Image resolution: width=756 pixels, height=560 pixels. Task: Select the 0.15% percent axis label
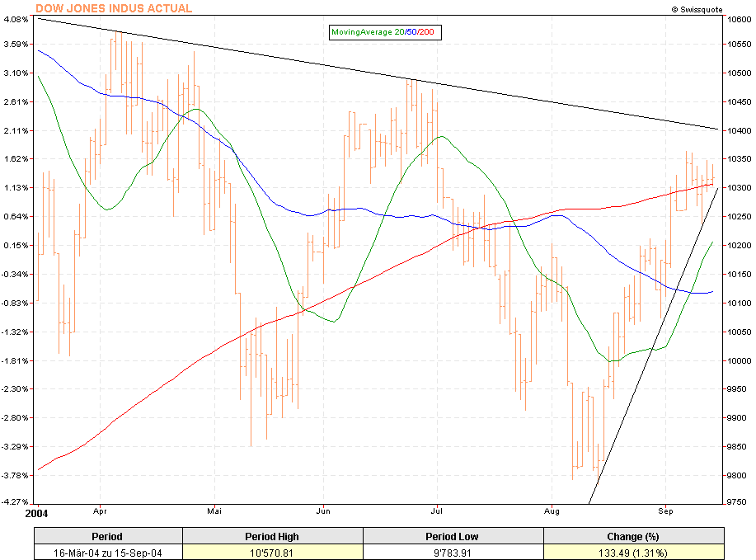click(16, 246)
